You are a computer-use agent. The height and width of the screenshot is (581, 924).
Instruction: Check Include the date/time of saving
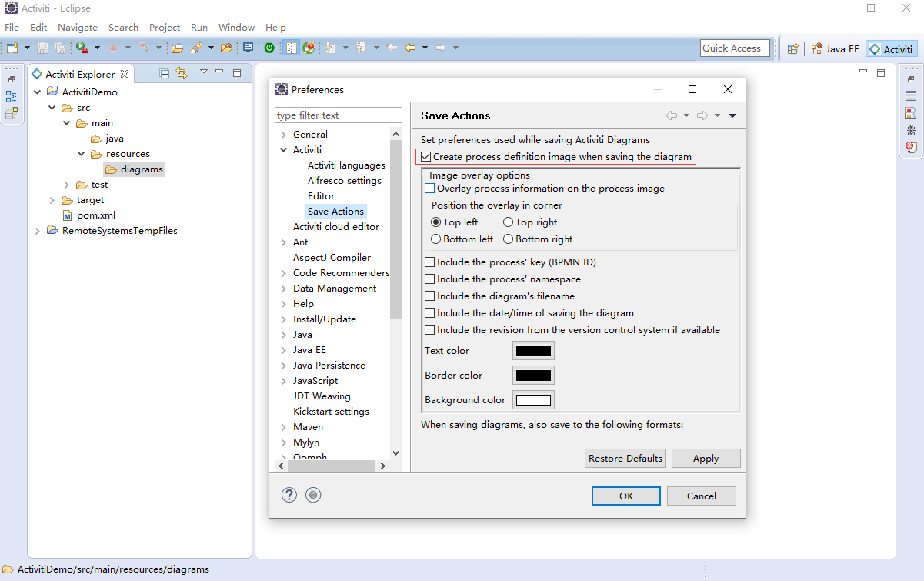coord(430,313)
